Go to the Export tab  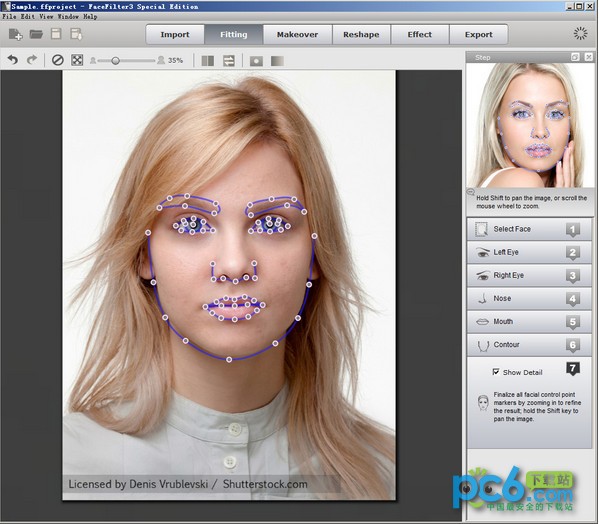coord(479,34)
